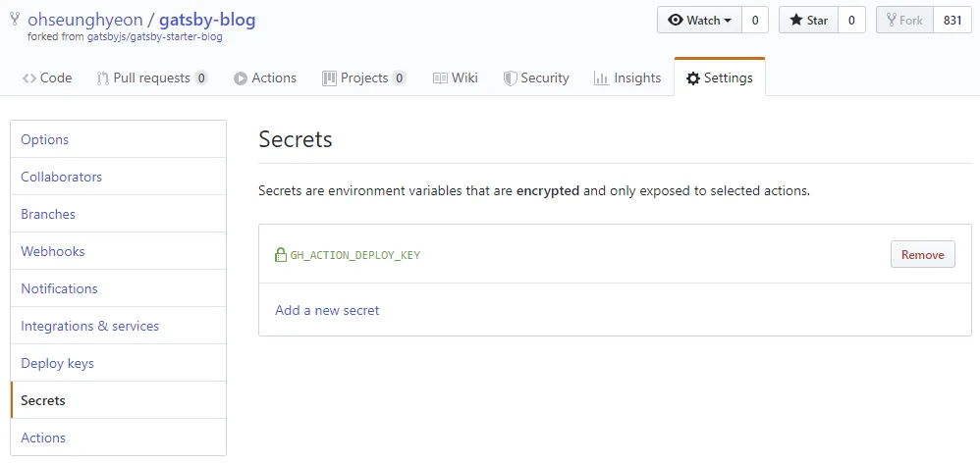Star the gatsby-blog repository
The height and width of the screenshot is (464, 980).
[808, 20]
